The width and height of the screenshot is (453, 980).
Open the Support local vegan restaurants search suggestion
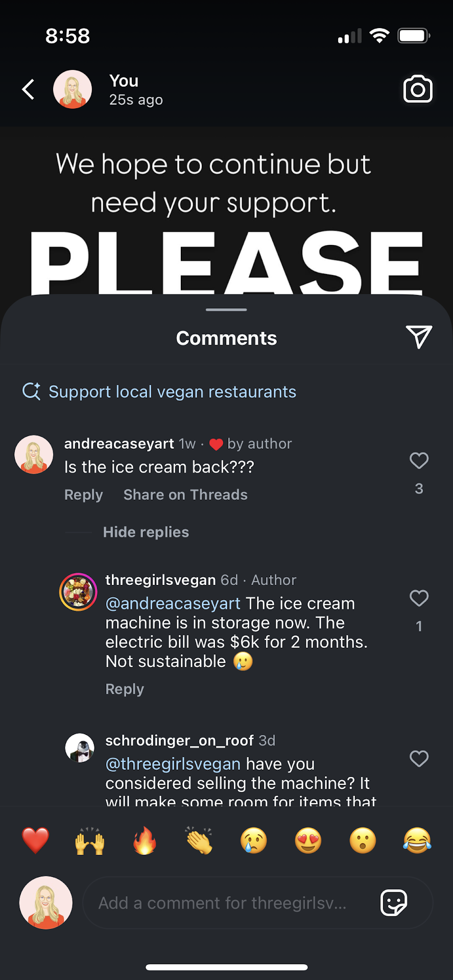172,391
